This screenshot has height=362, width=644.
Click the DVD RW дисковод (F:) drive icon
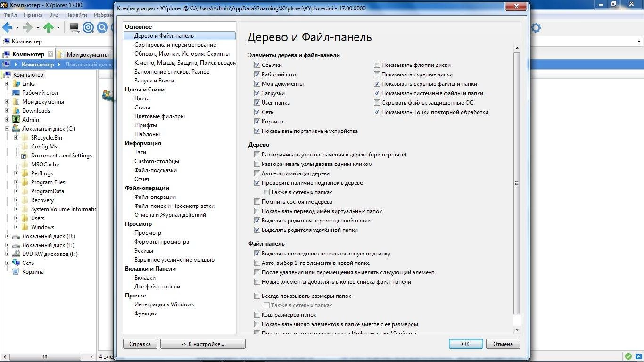[x=16, y=254]
